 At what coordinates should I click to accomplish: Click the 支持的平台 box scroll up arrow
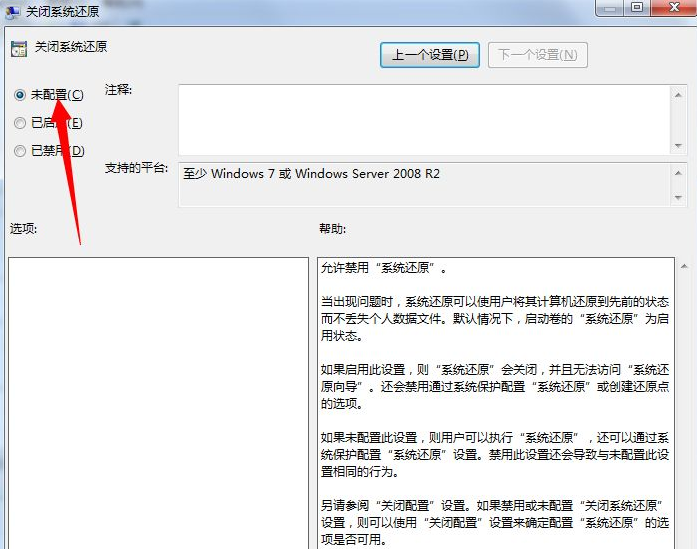(x=678, y=172)
